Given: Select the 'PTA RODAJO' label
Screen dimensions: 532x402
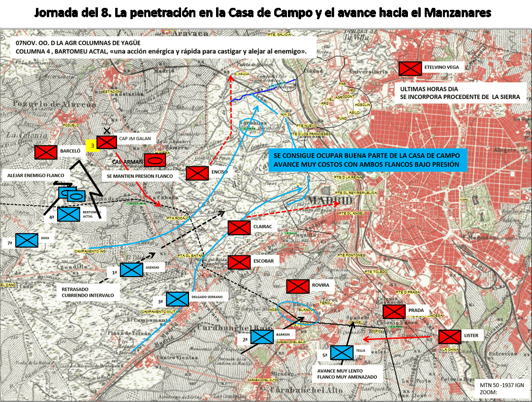Looking at the screenshot, I should click(177, 218).
